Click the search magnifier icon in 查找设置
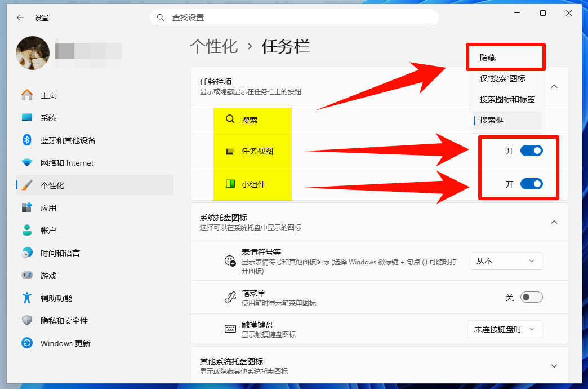The image size is (588, 389). click(x=161, y=17)
